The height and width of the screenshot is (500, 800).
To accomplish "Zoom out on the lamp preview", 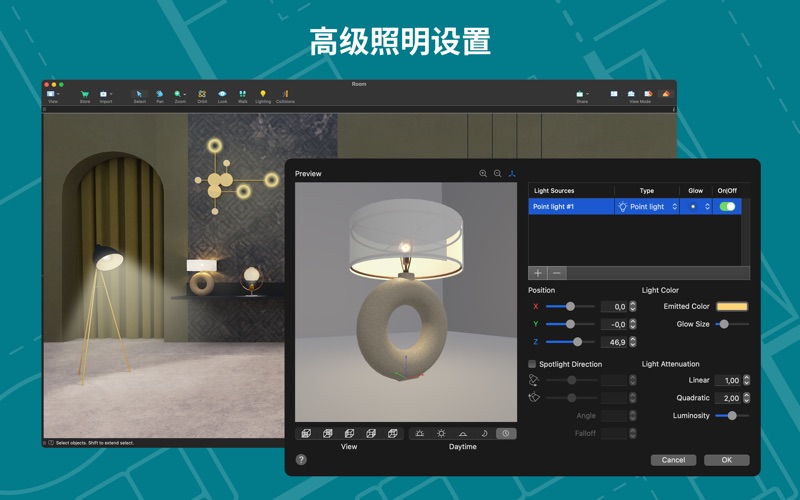I will pyautogui.click(x=498, y=174).
